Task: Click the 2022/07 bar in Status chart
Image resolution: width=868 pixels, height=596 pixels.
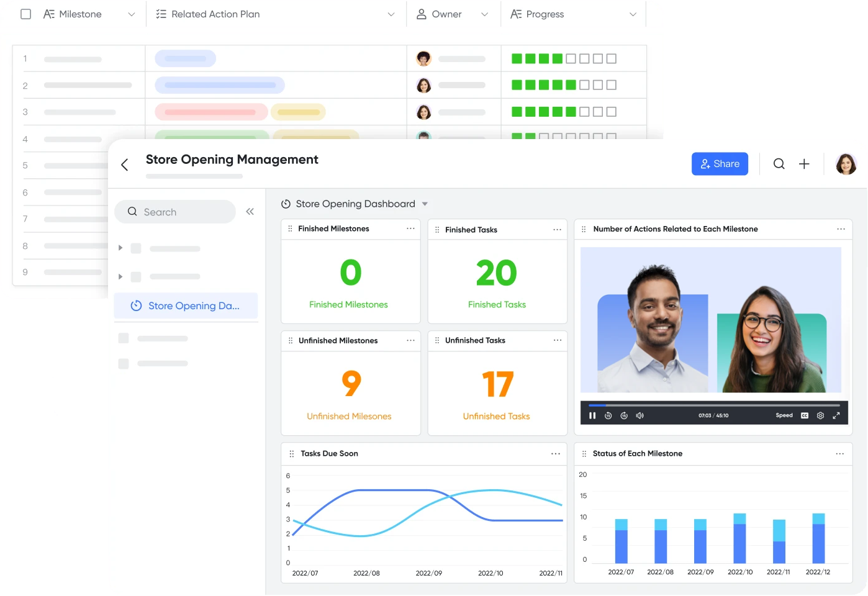Action: 621,541
